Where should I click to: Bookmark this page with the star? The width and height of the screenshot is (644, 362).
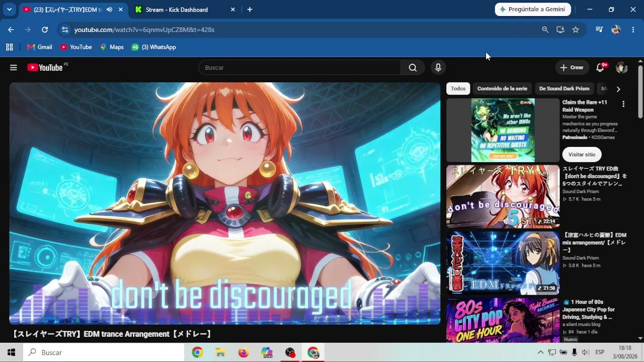pyautogui.click(x=576, y=30)
